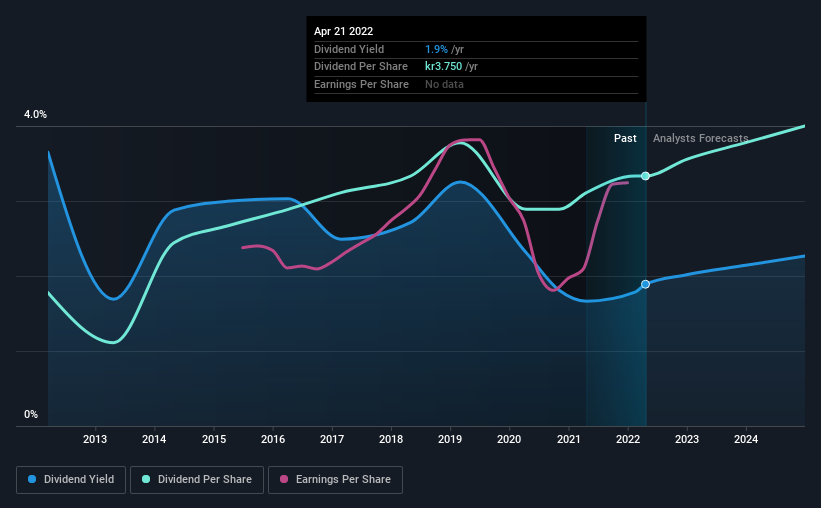
Task: Select the blue Dividend Yield data point marker
Action: (x=646, y=284)
